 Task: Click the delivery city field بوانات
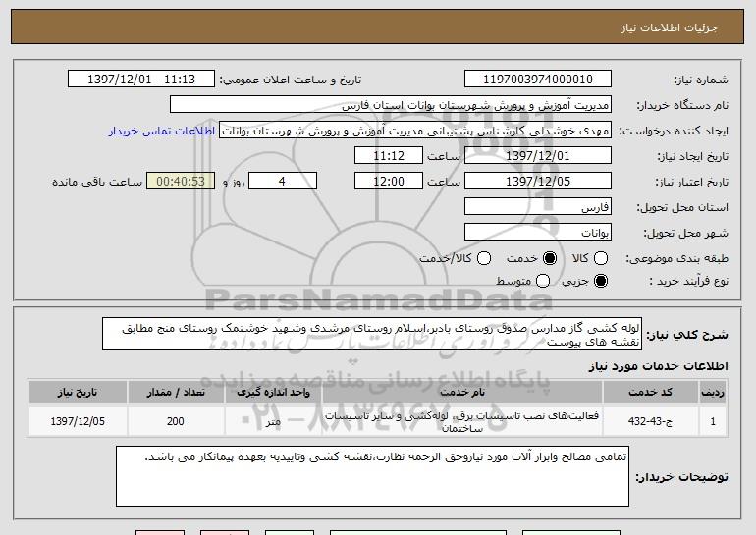click(x=538, y=233)
